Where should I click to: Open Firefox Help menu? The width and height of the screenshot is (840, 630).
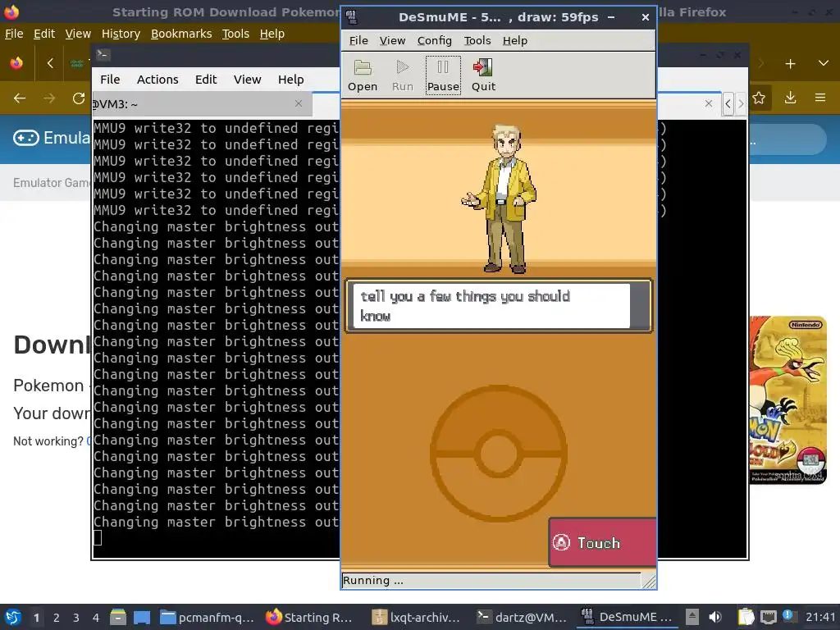coord(272,34)
